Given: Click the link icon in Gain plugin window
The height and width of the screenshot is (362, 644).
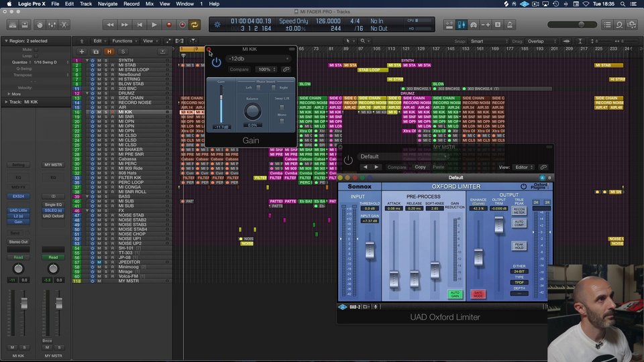Looking at the screenshot, I should click(x=286, y=69).
